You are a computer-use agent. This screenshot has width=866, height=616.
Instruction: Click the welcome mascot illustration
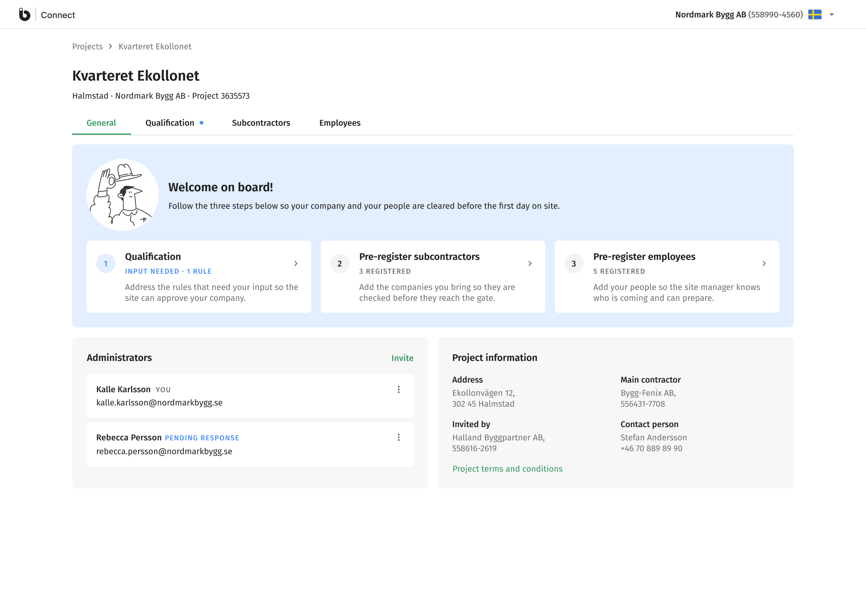122,195
